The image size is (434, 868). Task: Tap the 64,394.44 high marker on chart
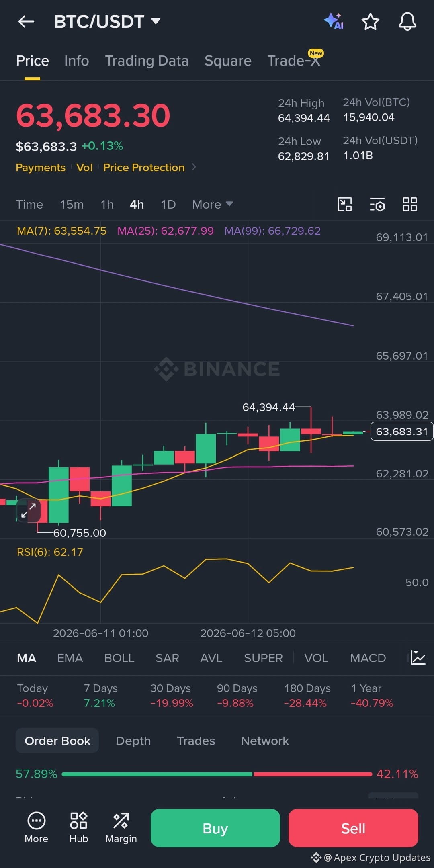click(x=268, y=407)
